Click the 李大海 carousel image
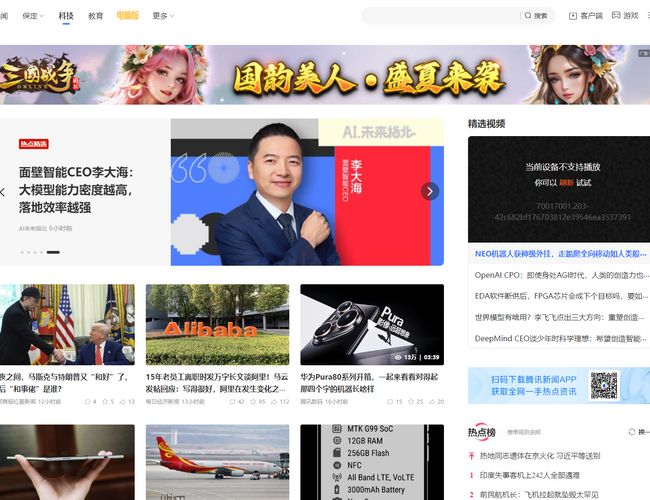Screen dimensions: 650x500 coord(307,192)
